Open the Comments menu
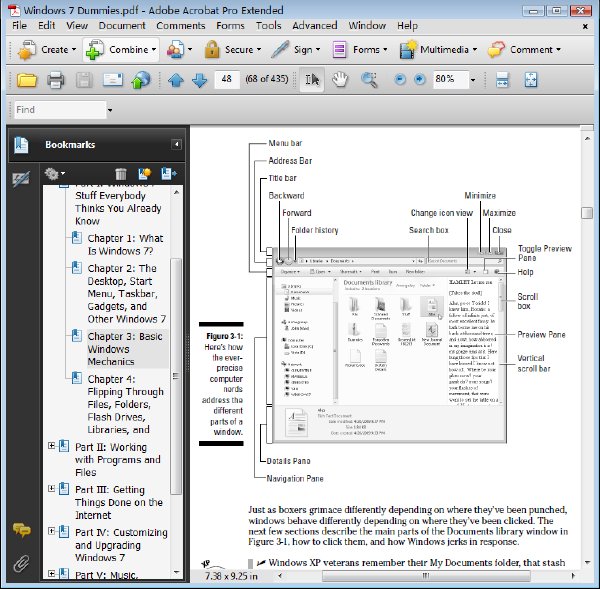This screenshot has width=600, height=589. click(181, 26)
